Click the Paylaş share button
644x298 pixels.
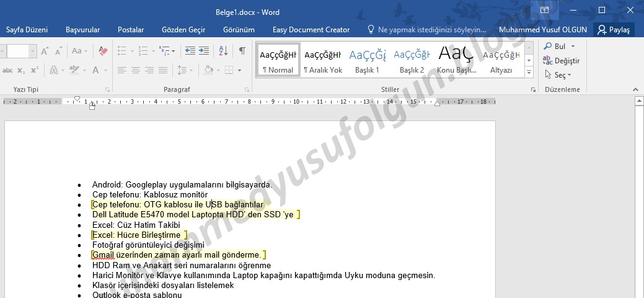point(614,30)
